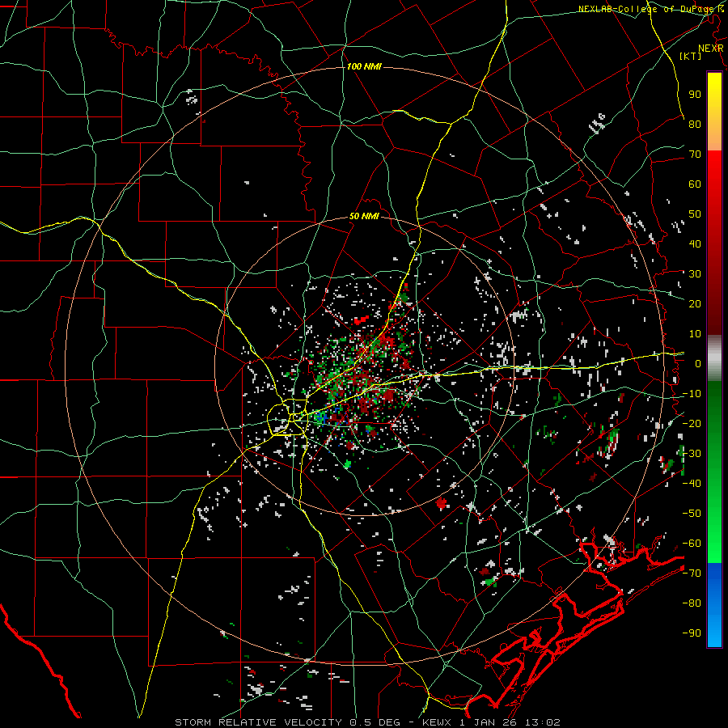Click the [KT] units label

[x=691, y=56]
